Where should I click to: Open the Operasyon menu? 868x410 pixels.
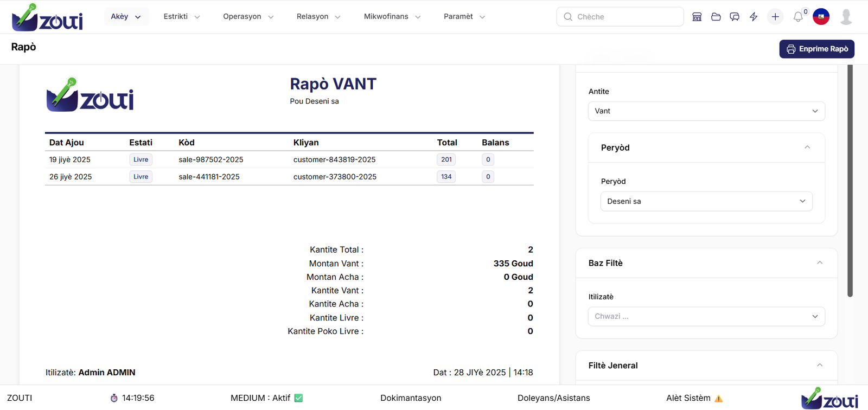[x=248, y=17]
